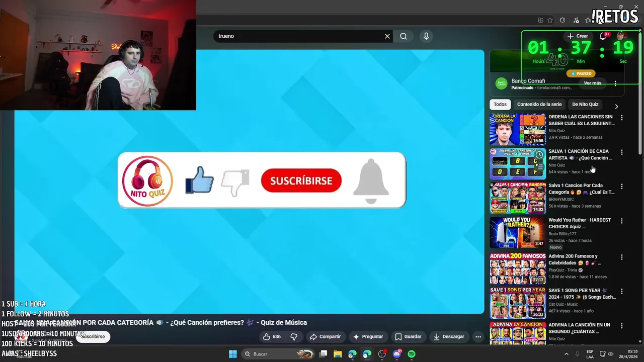Image resolution: width=644 pixels, height=362 pixels.
Task: Click the 'Crear' button
Action: click(578, 36)
